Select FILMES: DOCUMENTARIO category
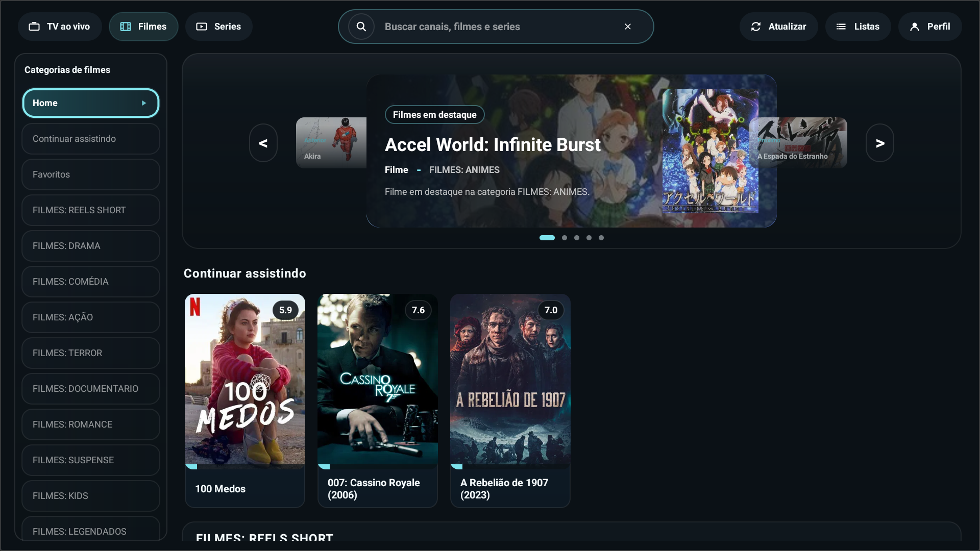Image resolution: width=980 pixels, height=551 pixels. (x=91, y=389)
